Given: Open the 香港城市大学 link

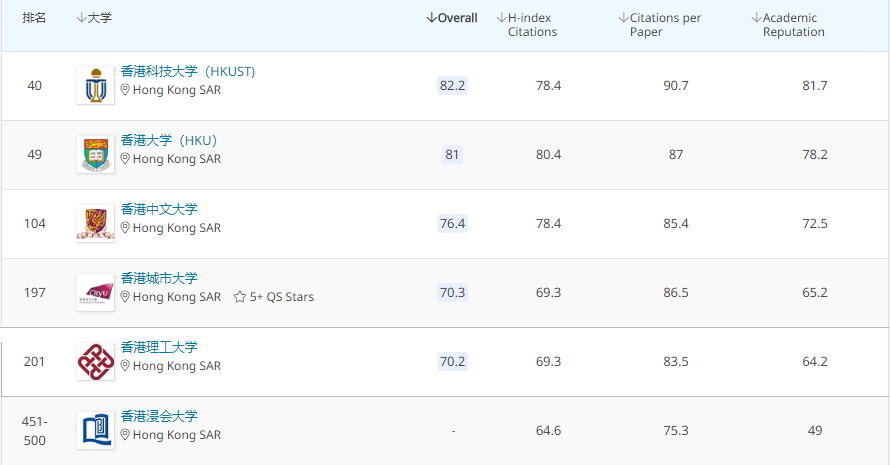Looking at the screenshot, I should (x=159, y=278).
